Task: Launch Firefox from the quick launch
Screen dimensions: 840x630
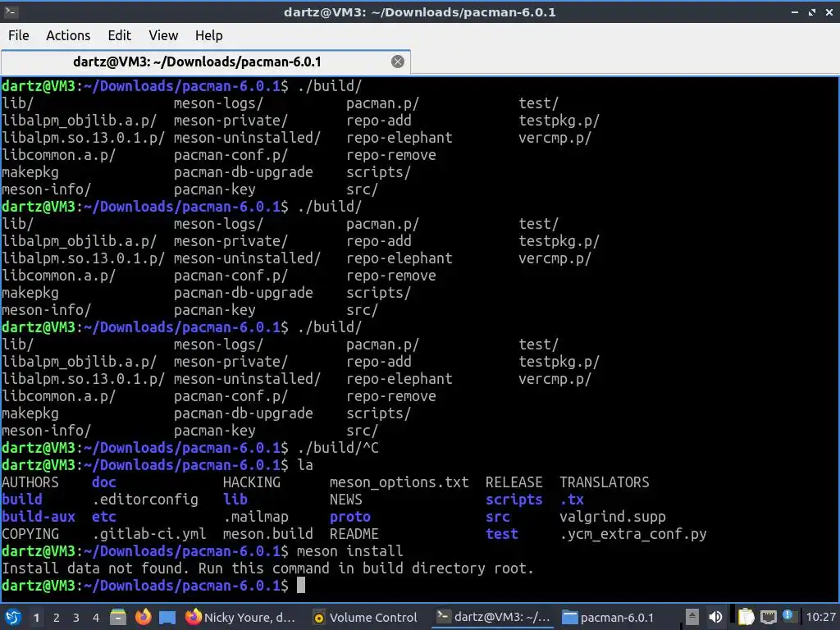Action: [x=143, y=617]
